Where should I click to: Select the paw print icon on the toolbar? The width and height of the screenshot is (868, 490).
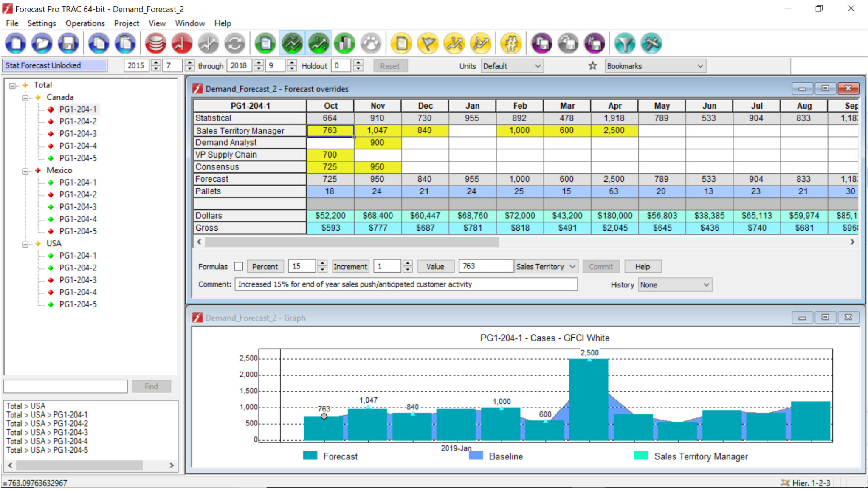(371, 43)
